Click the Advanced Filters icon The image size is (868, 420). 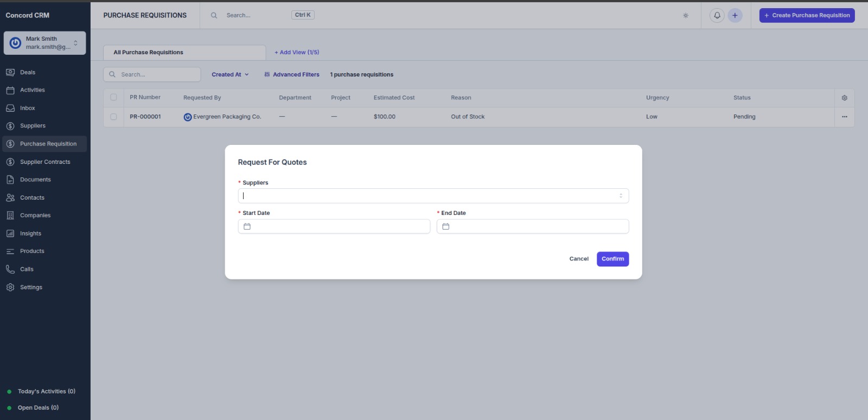pos(267,75)
